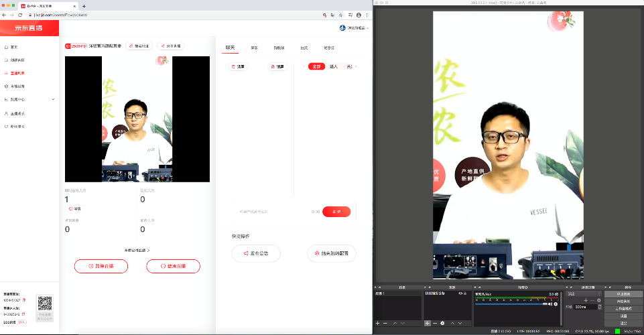644x335 pixels.
Task: Click the red send button
Action: pyautogui.click(x=336, y=212)
